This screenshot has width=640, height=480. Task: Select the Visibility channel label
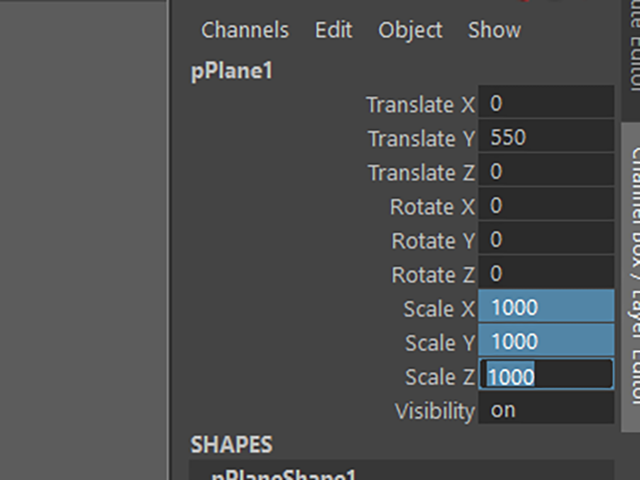click(435, 411)
